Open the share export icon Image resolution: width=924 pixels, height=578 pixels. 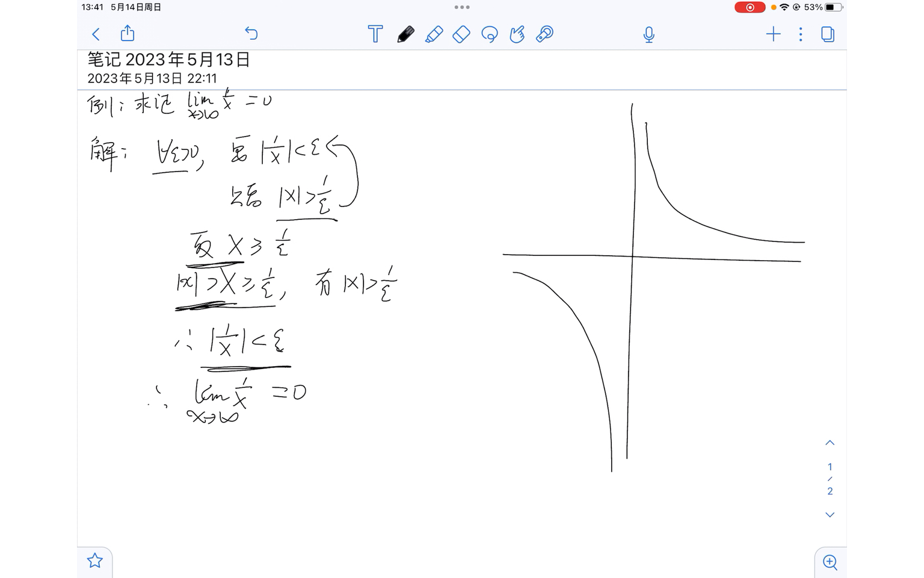(x=128, y=33)
